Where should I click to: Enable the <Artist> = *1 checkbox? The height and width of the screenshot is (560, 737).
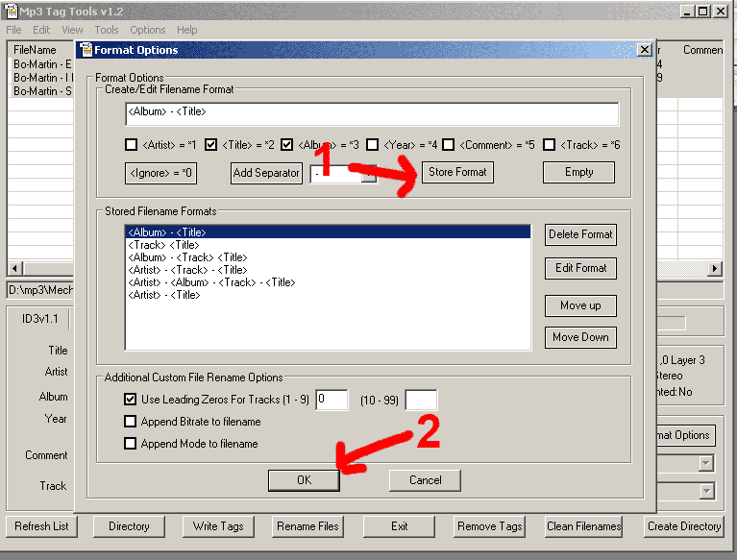(131, 145)
